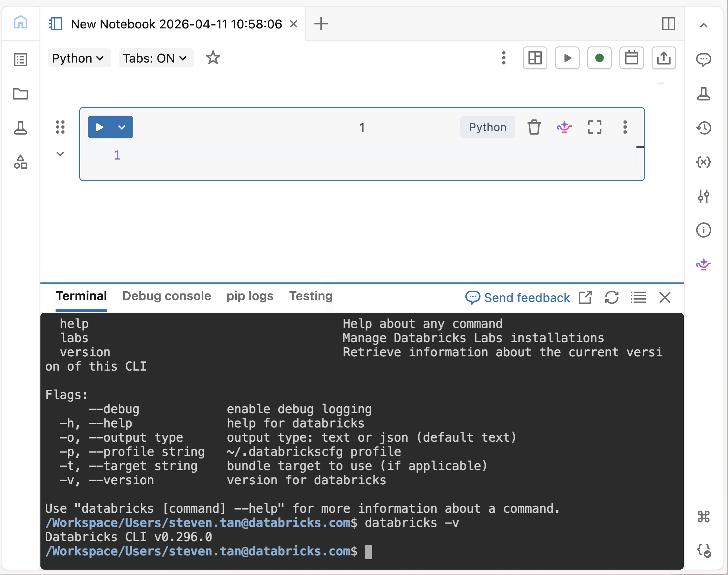Close the bottom terminal panel
The width and height of the screenshot is (728, 575).
tap(665, 298)
